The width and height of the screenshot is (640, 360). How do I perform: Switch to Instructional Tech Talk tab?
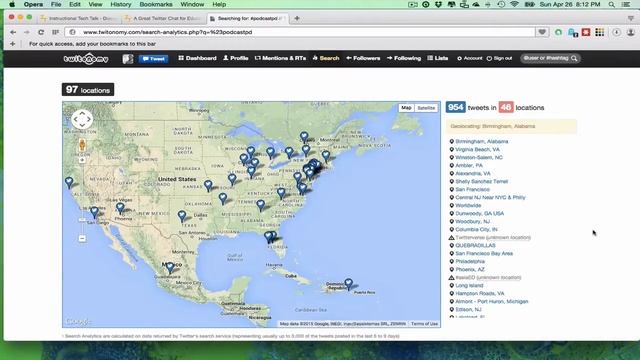tap(79, 18)
